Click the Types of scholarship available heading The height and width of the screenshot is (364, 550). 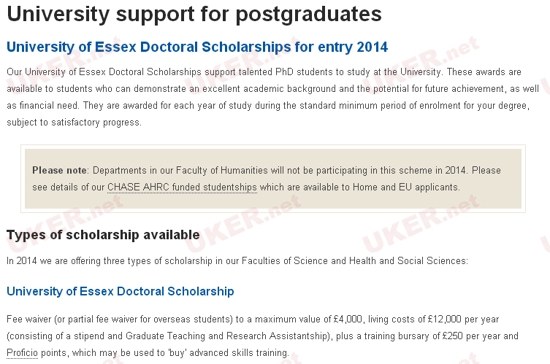103,235
